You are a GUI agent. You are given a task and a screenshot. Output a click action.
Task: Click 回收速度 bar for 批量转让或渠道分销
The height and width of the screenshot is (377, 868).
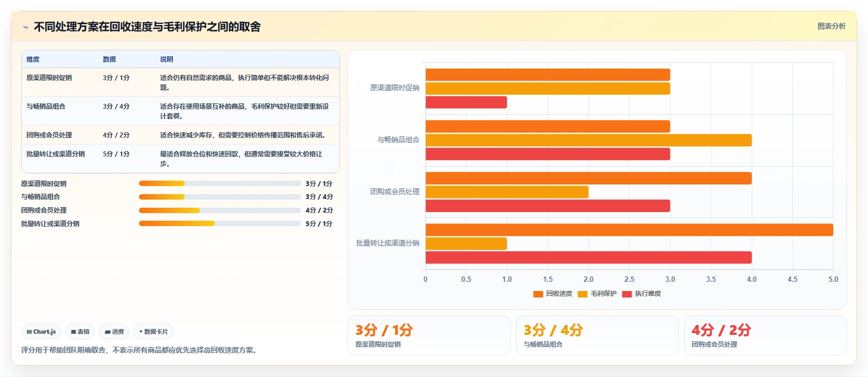tap(629, 230)
